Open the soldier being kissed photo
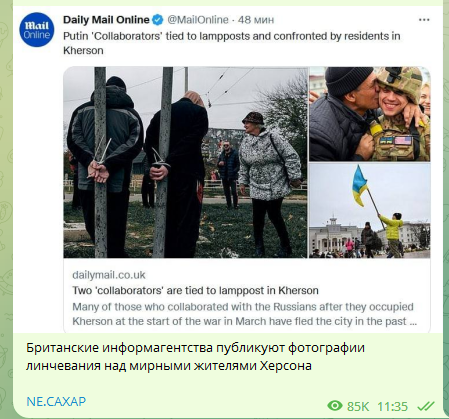This screenshot has width=449, height=419. pyautogui.click(x=370, y=114)
